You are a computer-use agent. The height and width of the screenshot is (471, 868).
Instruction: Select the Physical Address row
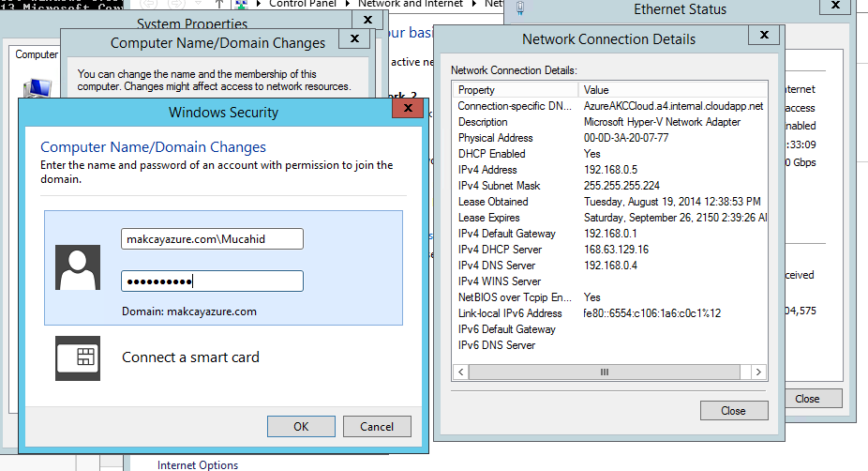(x=610, y=138)
